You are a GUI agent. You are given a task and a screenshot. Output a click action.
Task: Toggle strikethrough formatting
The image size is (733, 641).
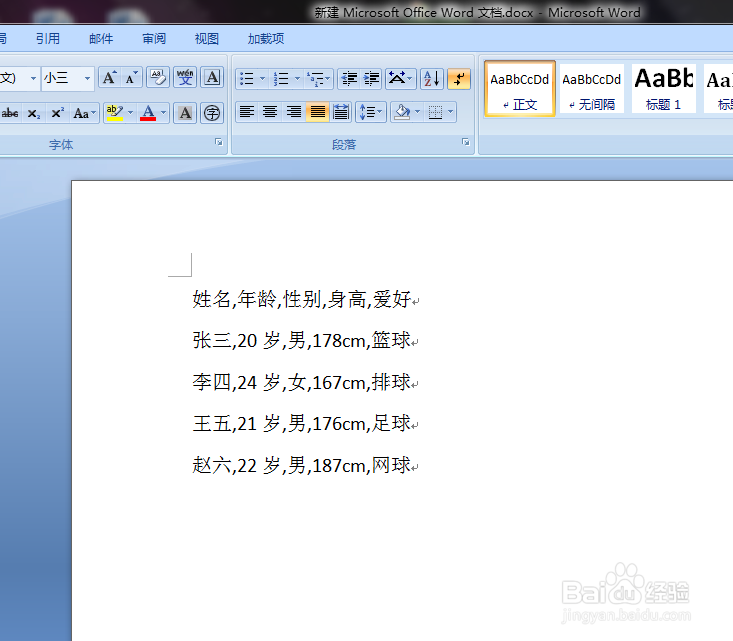point(10,113)
